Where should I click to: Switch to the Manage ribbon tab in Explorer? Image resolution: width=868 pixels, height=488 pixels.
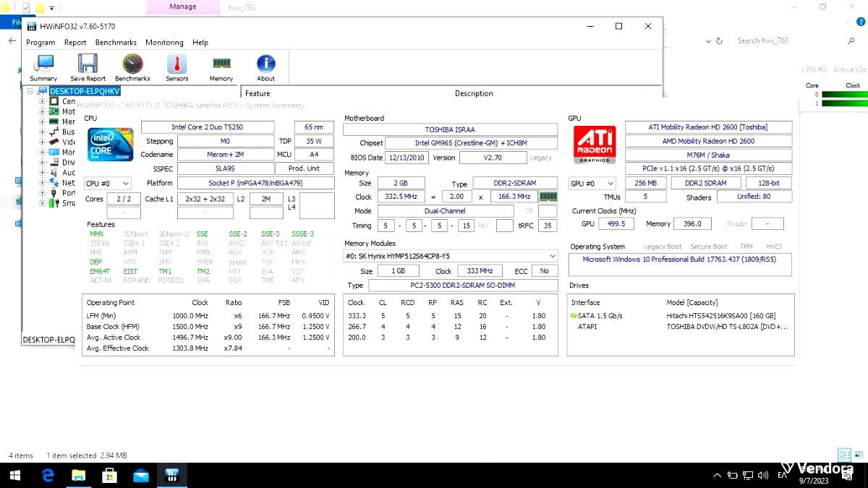pos(182,7)
